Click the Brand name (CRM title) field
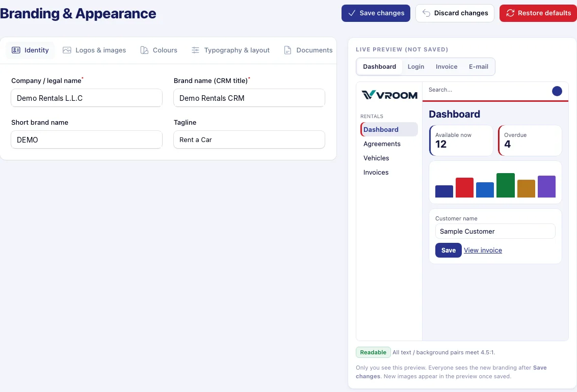Screen dimensions: 577x392 pos(249,98)
